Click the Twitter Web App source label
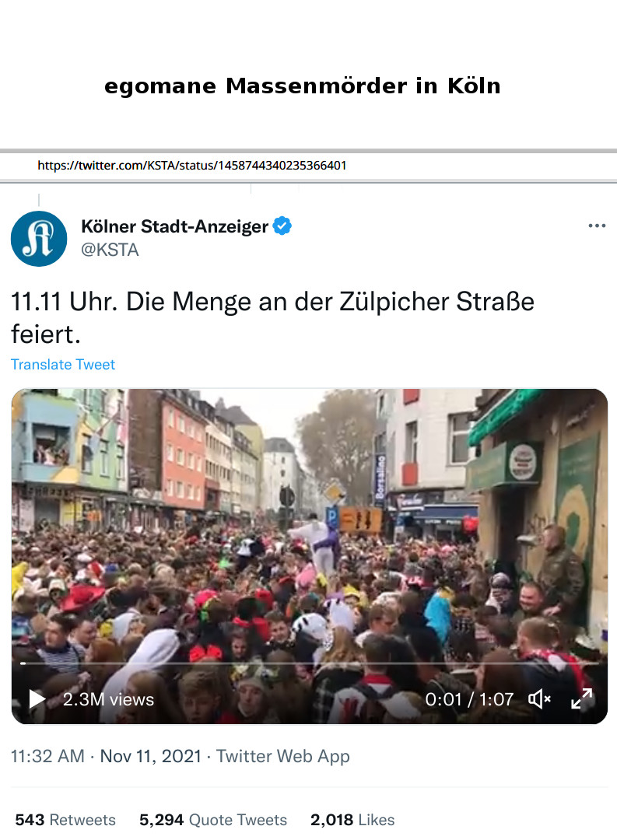Screen dimensions: 617x840 click(282, 756)
